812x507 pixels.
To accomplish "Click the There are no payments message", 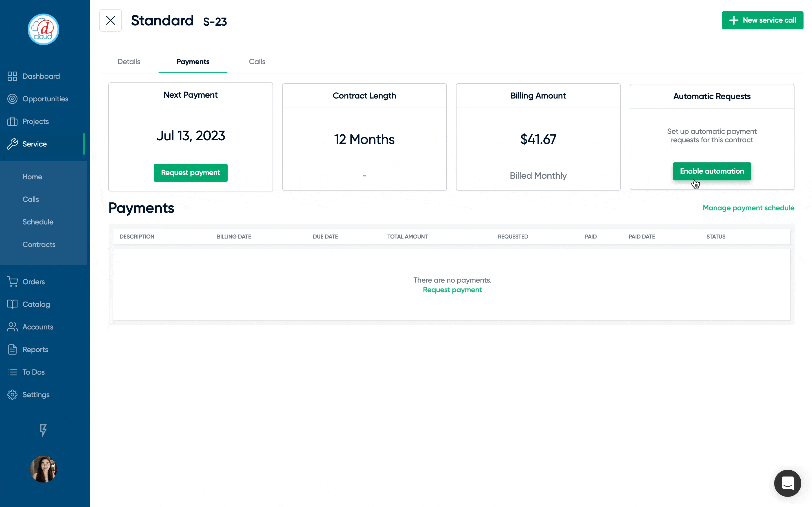I will 452,280.
